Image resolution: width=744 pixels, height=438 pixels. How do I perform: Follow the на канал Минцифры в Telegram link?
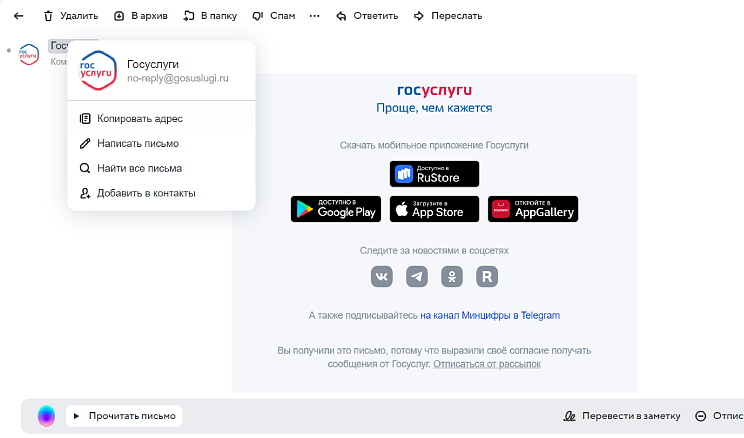click(x=490, y=316)
